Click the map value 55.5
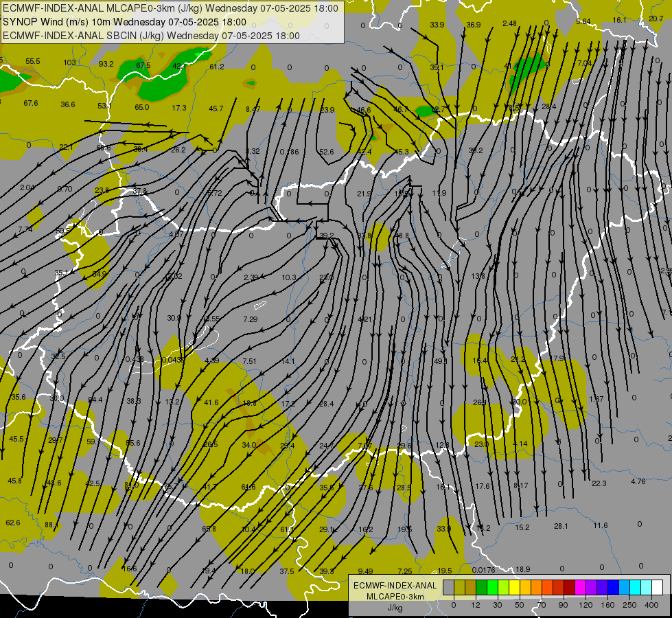The width and height of the screenshot is (672, 618). [32, 61]
